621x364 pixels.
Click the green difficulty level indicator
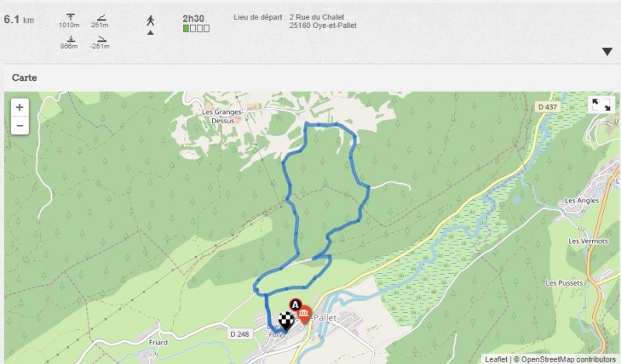pos(186,29)
